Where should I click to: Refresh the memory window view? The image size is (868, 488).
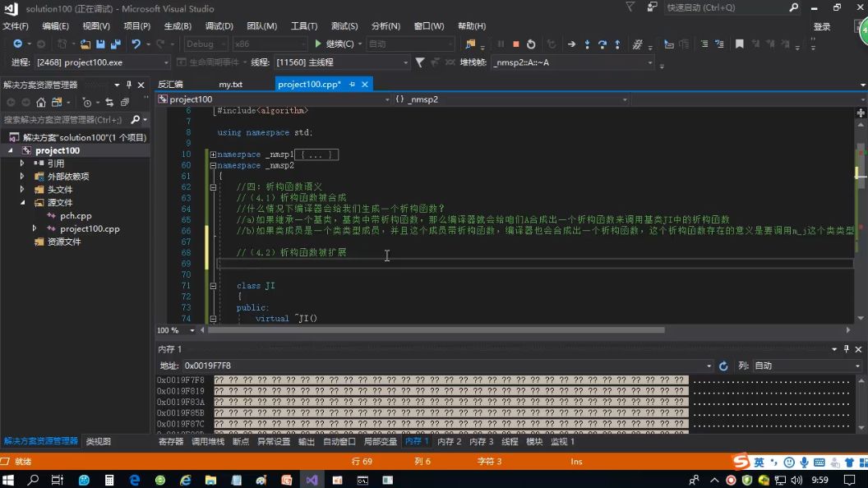[723, 366]
